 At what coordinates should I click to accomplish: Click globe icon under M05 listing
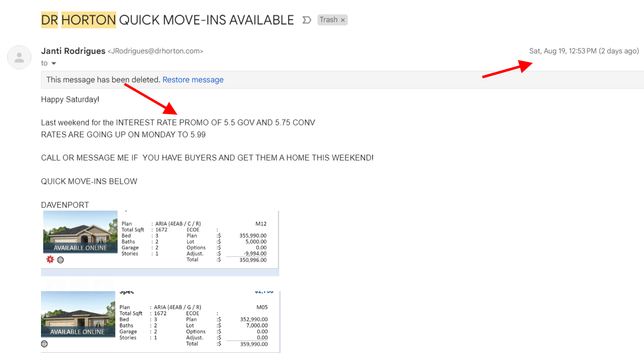(x=44, y=344)
